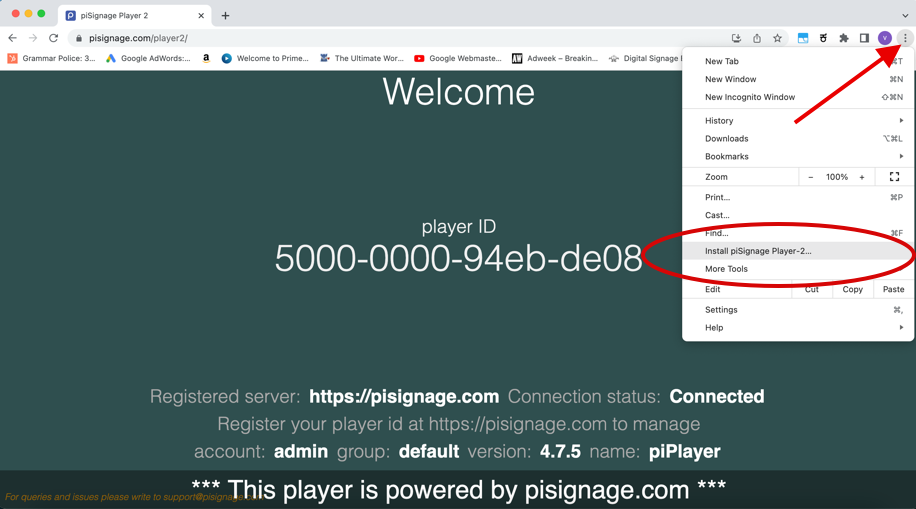Click the version 4.7.5 value

coord(560,452)
